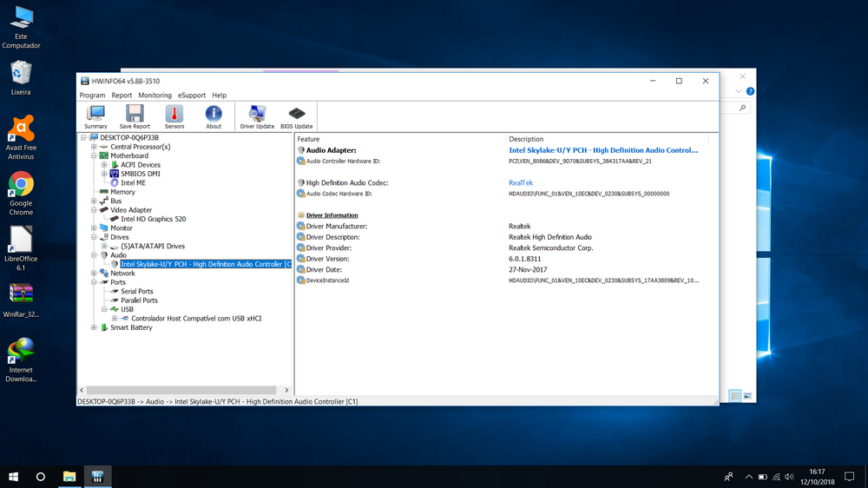The height and width of the screenshot is (488, 868).
Task: Open the Sensors thermometer icon
Action: click(174, 115)
